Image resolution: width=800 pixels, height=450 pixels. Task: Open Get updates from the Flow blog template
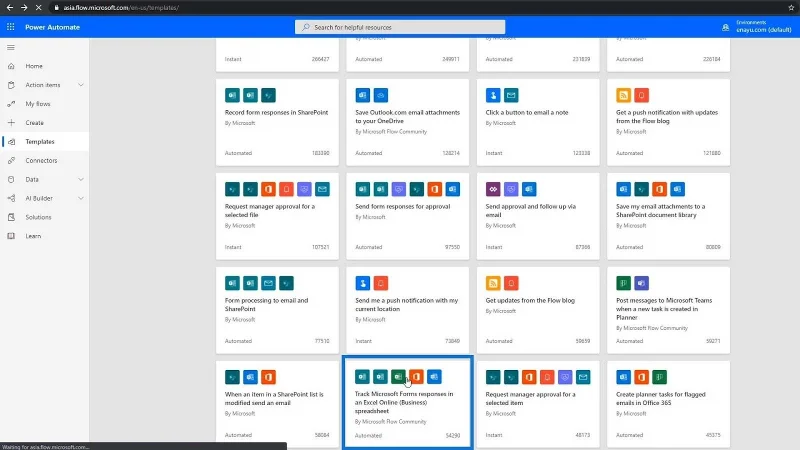click(538, 310)
